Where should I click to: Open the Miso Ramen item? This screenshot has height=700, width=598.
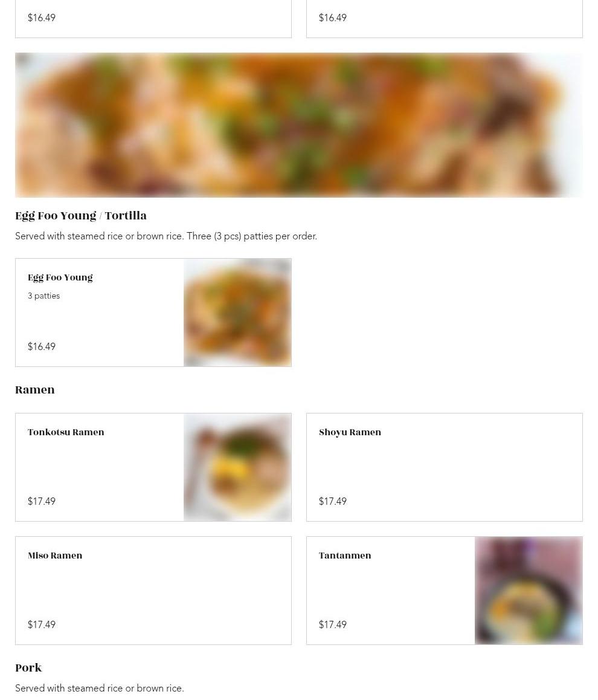pyautogui.click(x=153, y=590)
